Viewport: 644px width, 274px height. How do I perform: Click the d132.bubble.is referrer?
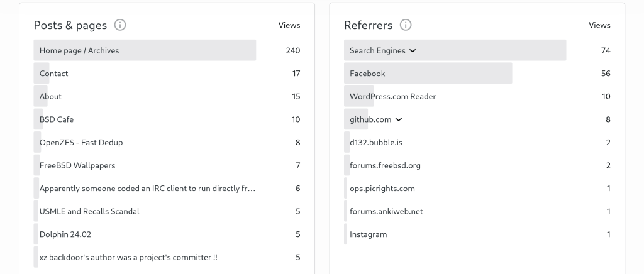point(376,143)
